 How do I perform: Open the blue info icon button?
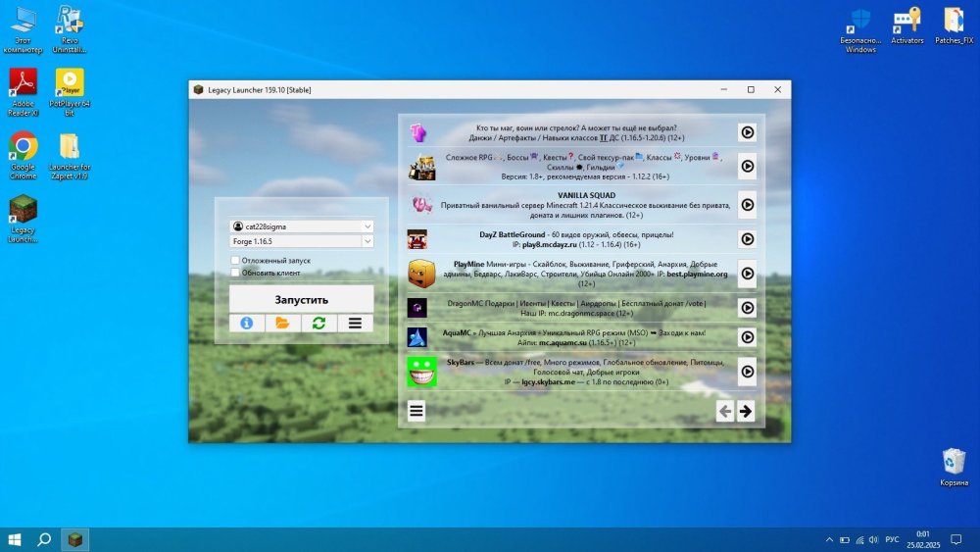tap(247, 324)
